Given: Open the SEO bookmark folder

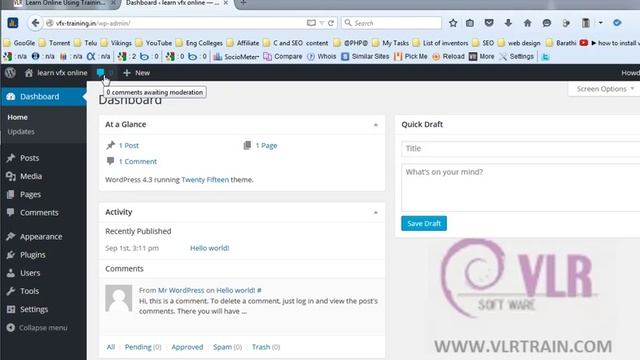Looking at the screenshot, I should (483, 43).
